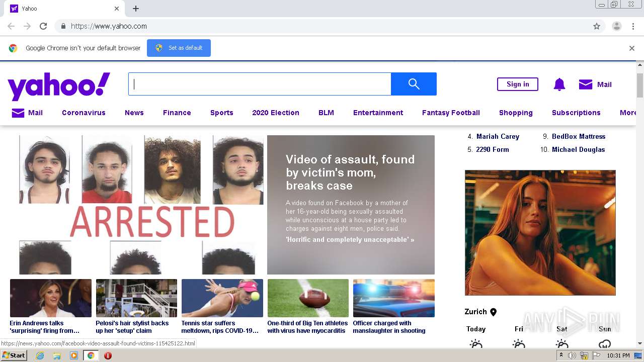The image size is (644, 362).
Task: Open the Sports section
Action: point(222,113)
